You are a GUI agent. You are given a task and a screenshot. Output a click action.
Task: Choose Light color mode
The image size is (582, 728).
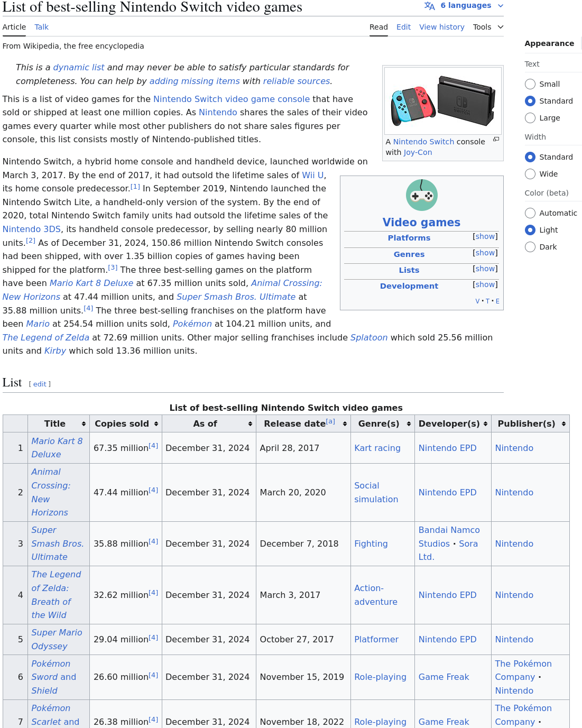[530, 230]
